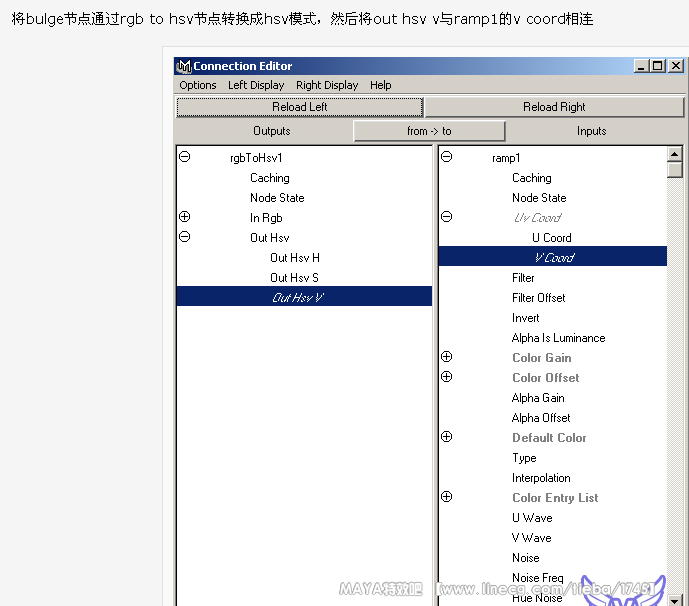This screenshot has height=606, width=689.
Task: Expand the Color Offset attribute
Action: pyautogui.click(x=446, y=377)
